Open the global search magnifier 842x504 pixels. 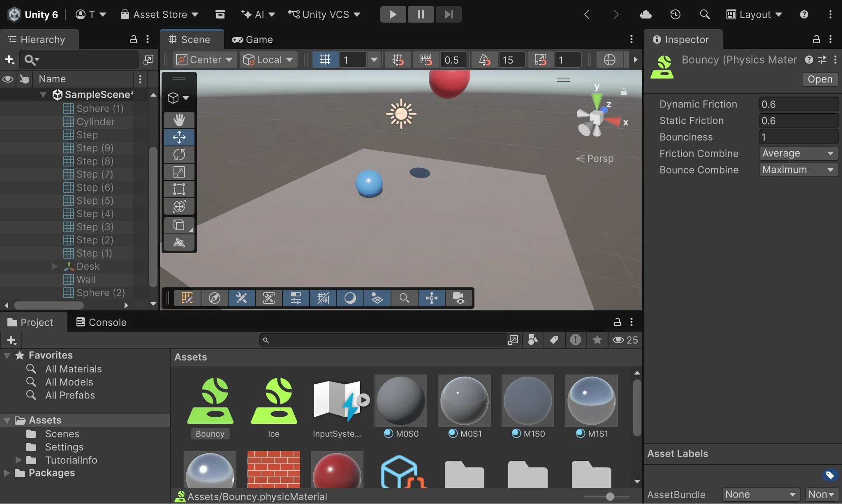coord(705,14)
